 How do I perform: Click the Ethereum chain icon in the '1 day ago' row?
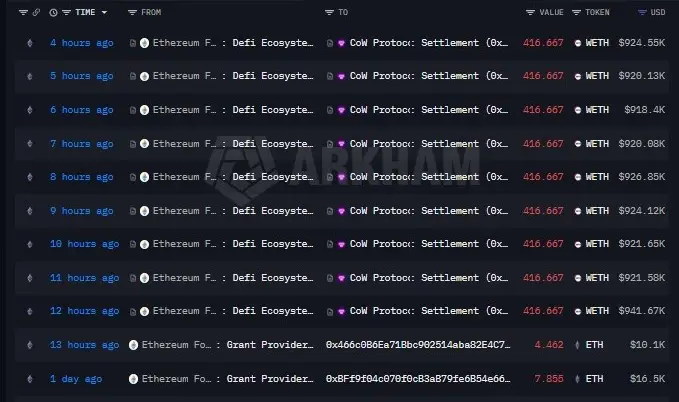coord(29,379)
